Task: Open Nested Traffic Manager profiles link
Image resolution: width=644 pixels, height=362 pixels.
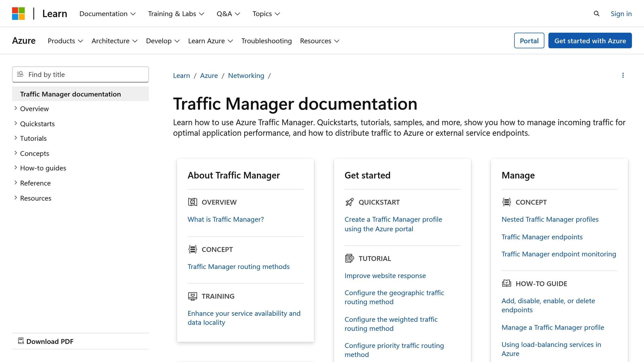Action: pos(550,219)
